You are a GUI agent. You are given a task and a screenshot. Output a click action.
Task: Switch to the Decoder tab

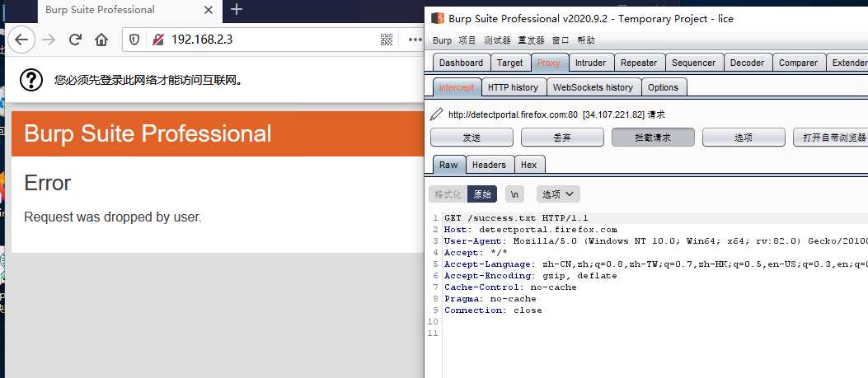pos(748,63)
